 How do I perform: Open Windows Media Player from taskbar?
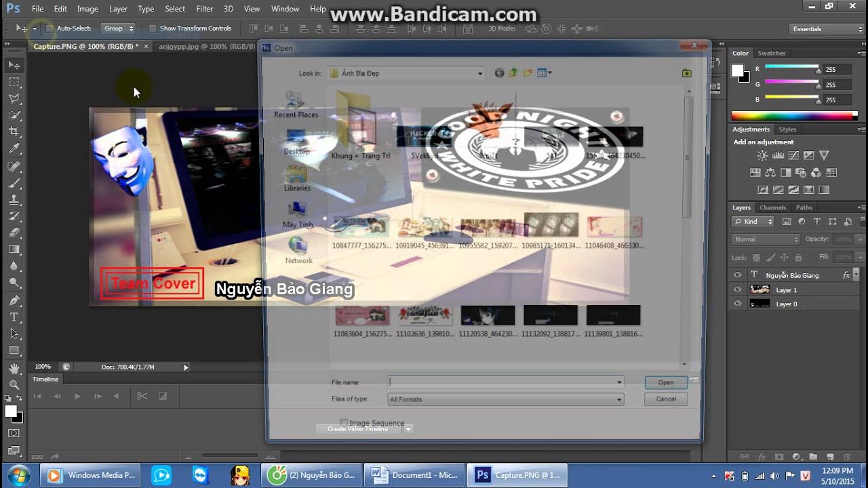91,475
